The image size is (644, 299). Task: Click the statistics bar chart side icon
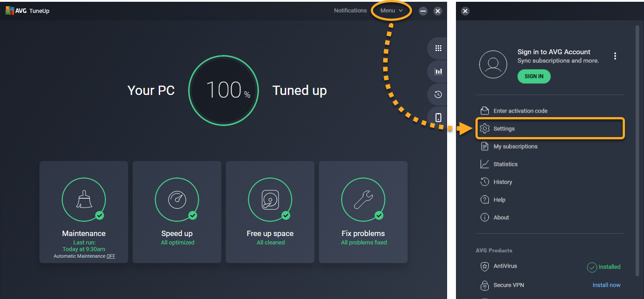[x=438, y=71]
